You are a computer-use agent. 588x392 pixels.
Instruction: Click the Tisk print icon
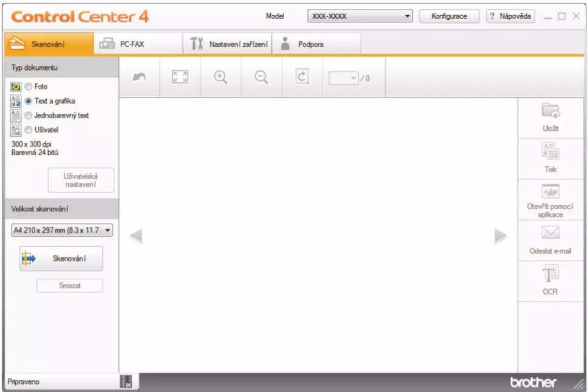click(x=551, y=152)
